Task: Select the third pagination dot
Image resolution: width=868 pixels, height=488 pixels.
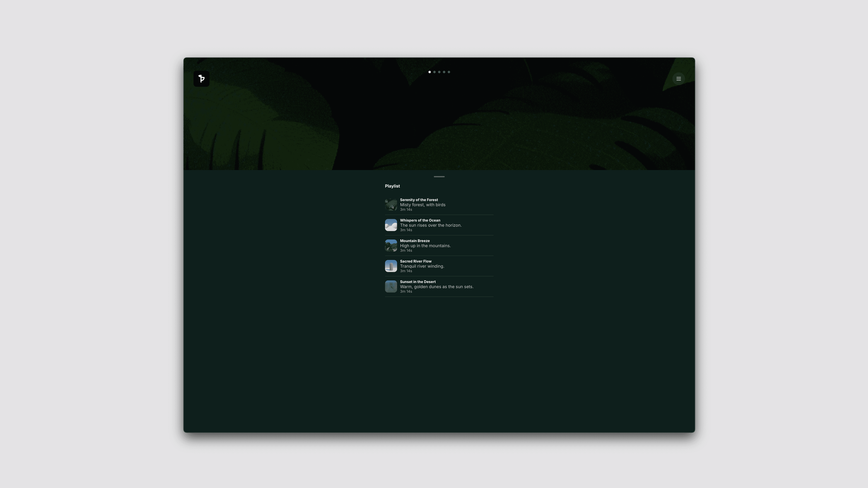Action: click(x=439, y=72)
